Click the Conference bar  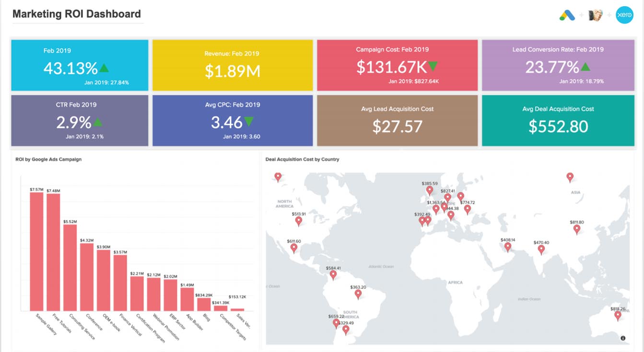pyautogui.click(x=87, y=277)
